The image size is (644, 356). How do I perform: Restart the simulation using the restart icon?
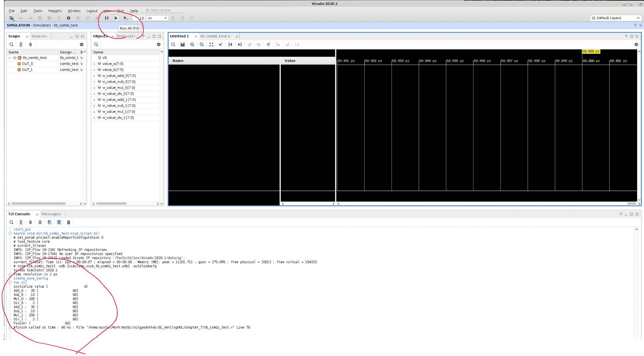tap(107, 18)
